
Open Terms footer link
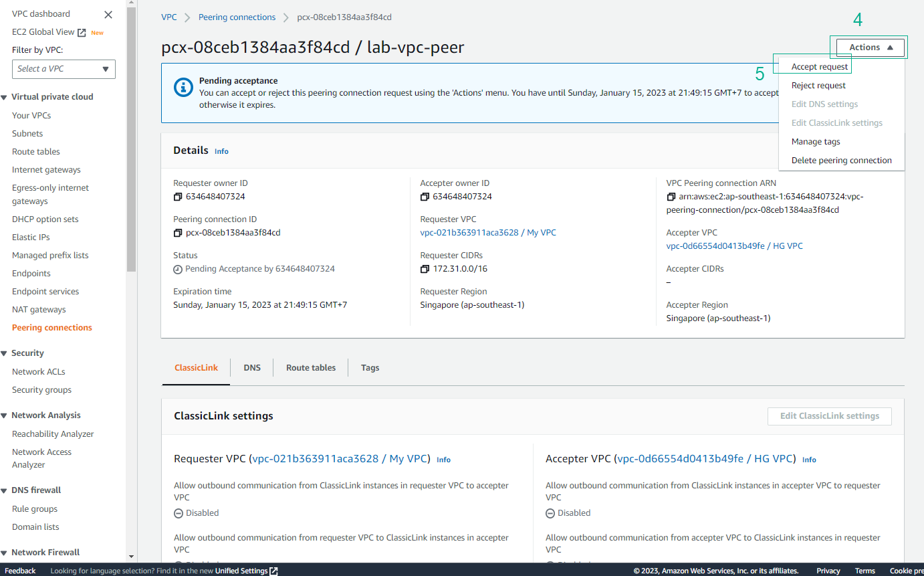coord(864,571)
